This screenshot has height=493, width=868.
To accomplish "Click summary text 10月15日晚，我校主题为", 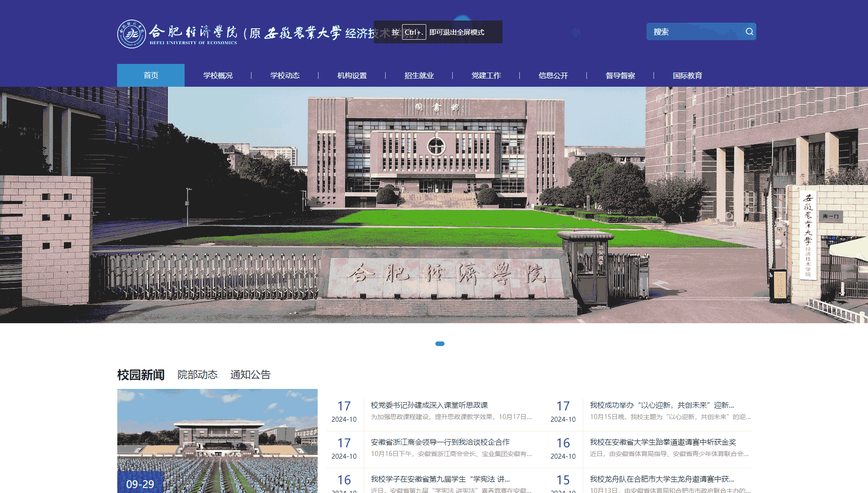I will (x=670, y=417).
